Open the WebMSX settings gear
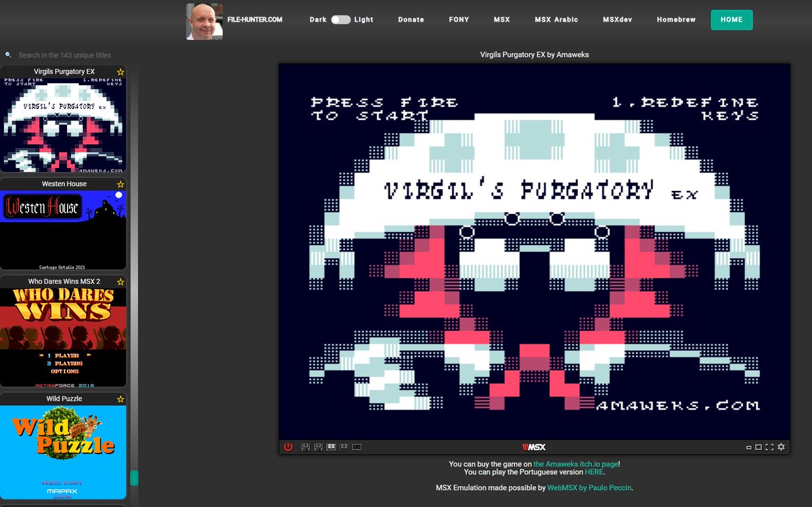 pyautogui.click(x=781, y=447)
